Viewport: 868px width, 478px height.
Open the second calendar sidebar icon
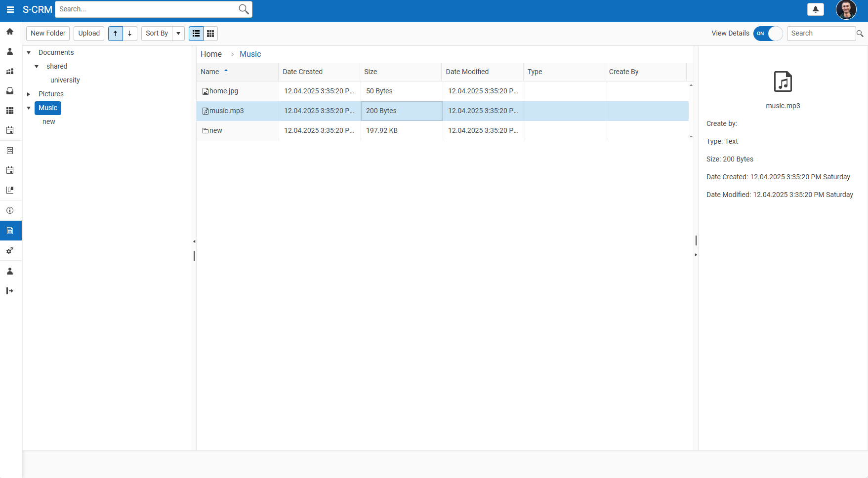10,170
